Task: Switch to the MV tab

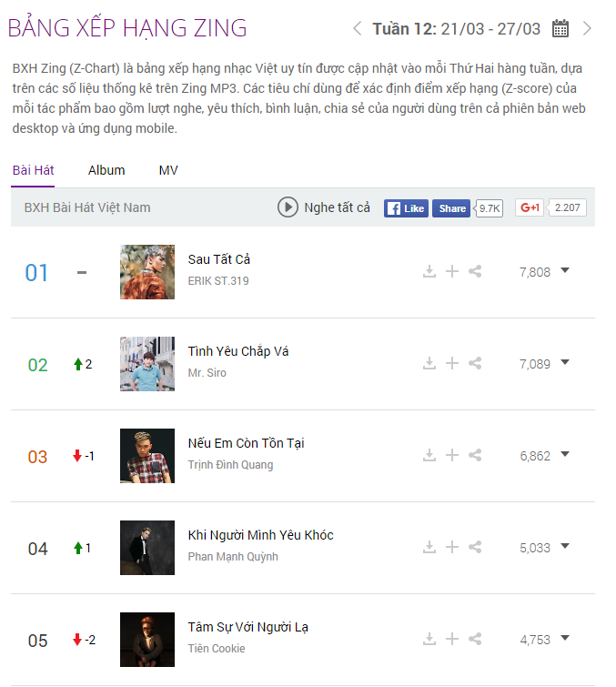Action: tap(168, 170)
